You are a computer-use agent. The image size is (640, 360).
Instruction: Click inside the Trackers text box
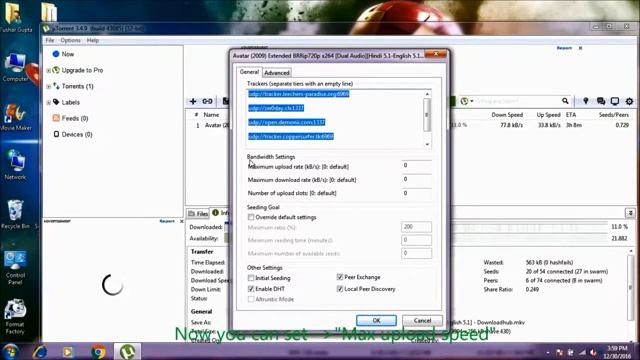pos(335,118)
